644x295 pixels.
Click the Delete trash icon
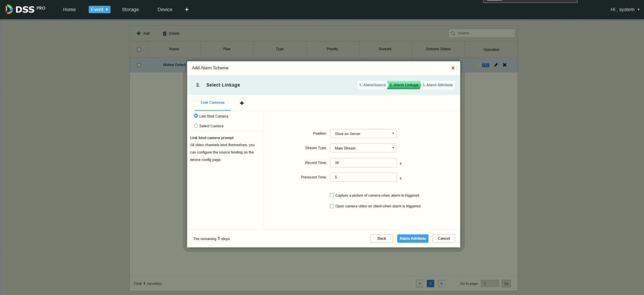[165, 34]
